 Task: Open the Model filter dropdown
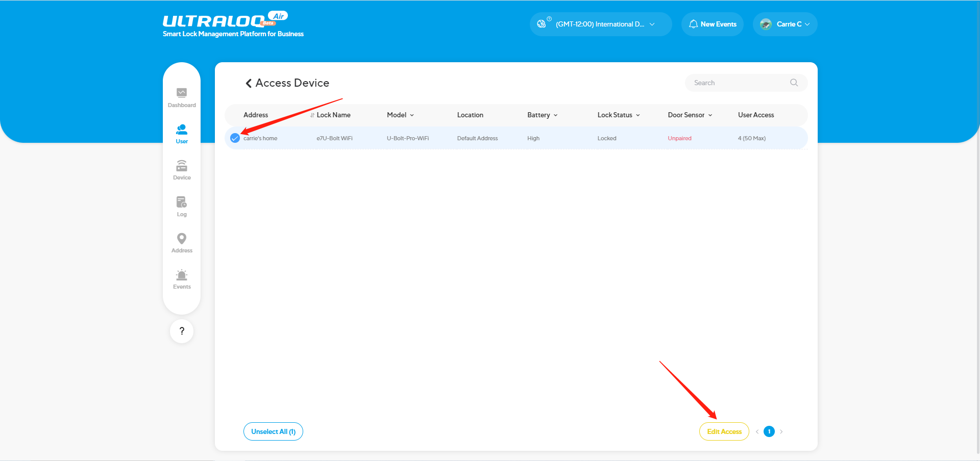pos(412,115)
